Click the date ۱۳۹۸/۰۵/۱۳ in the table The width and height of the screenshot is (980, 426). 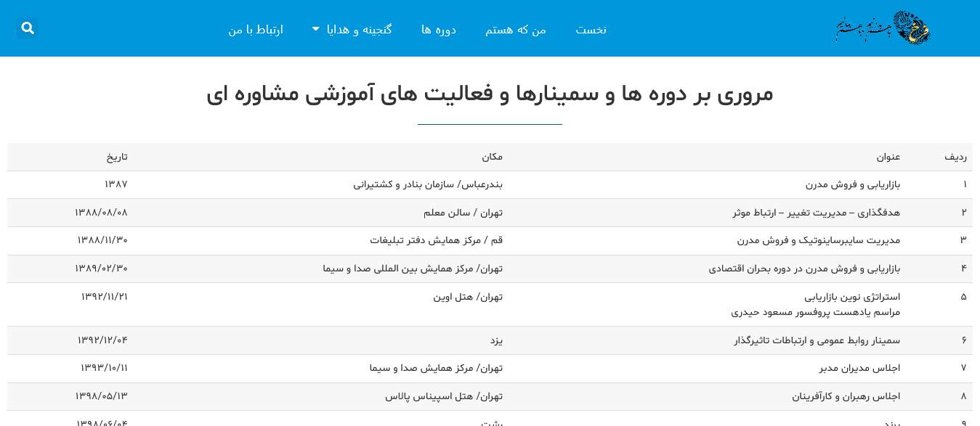[x=102, y=396]
